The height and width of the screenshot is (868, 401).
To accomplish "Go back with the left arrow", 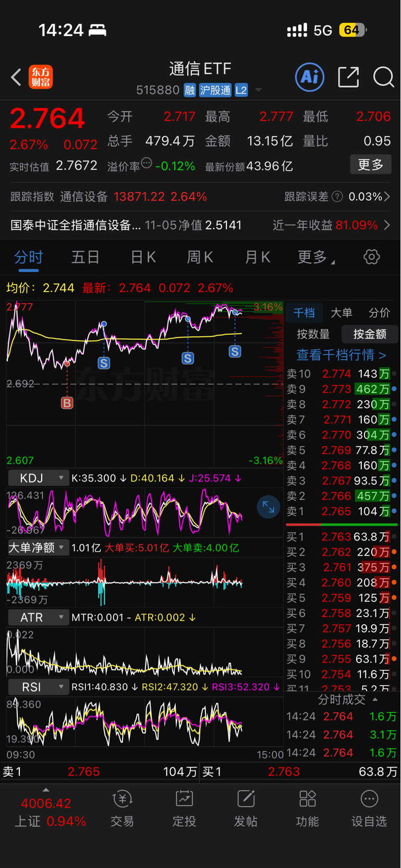I will (x=16, y=77).
